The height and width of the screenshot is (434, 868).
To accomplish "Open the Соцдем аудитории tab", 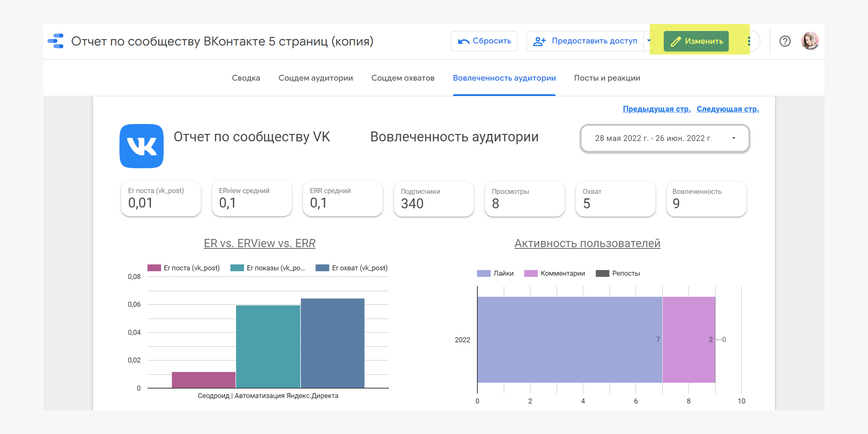I will pyautogui.click(x=315, y=78).
